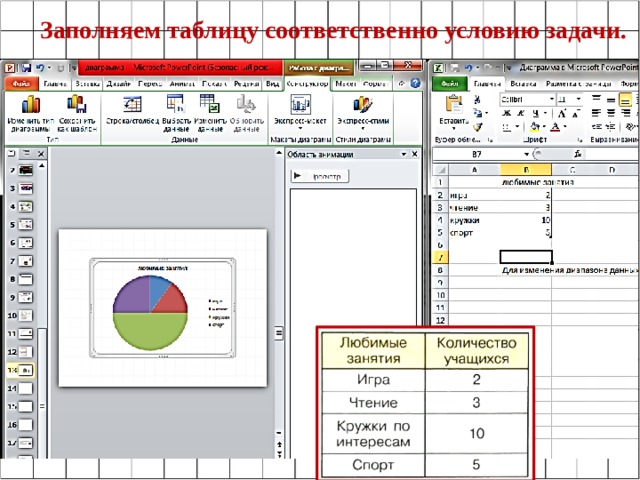Viewport: 640px width, 480px height.
Task: Click Change Chart Type icon in PowerPoint
Action: [x=31, y=104]
